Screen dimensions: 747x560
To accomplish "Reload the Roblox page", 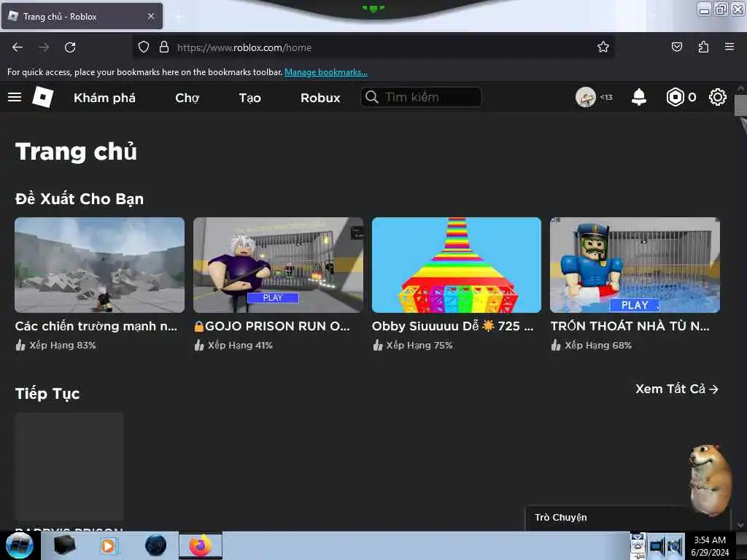I will [70, 47].
